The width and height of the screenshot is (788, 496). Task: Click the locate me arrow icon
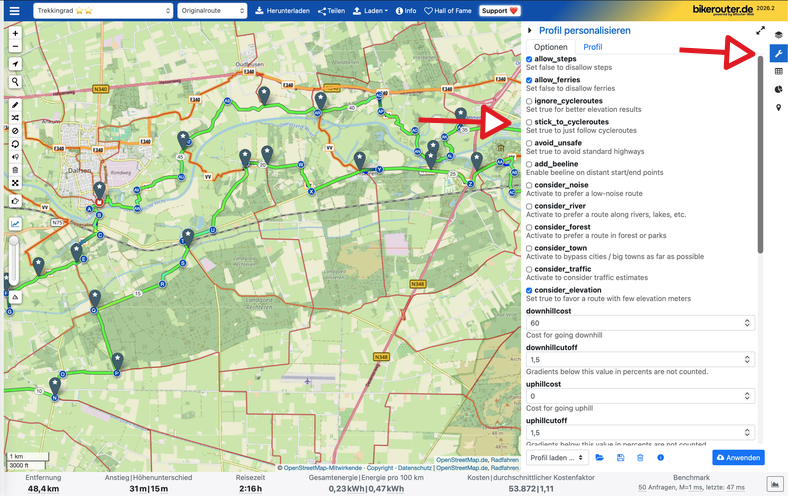pos(16,64)
